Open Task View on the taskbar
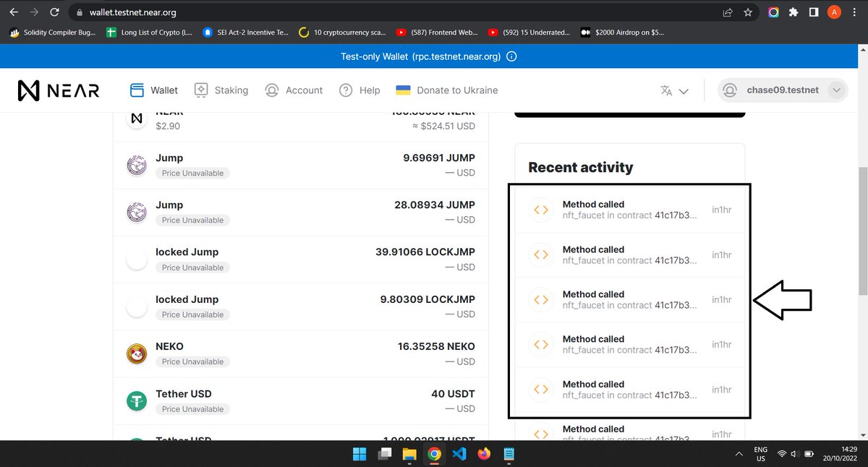Screen dimensions: 868x467 click(385, 454)
